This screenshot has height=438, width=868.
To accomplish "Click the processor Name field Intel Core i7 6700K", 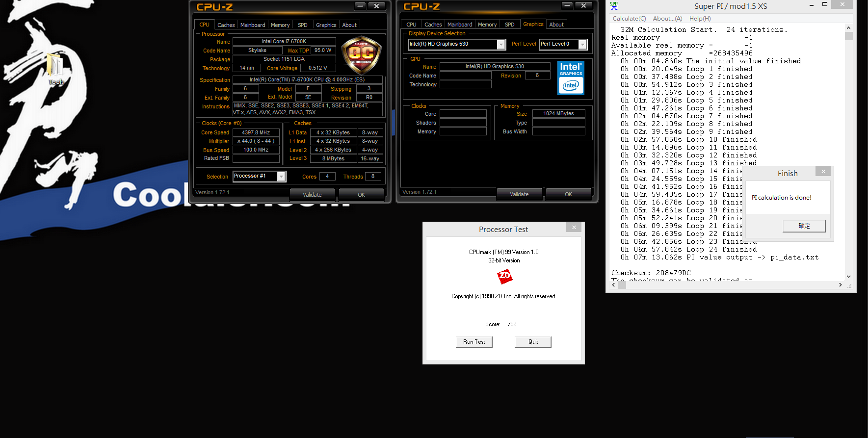I will pyautogui.click(x=284, y=42).
